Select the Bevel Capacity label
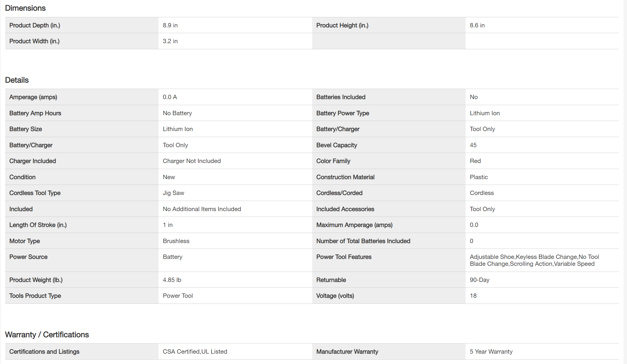 [x=336, y=145]
